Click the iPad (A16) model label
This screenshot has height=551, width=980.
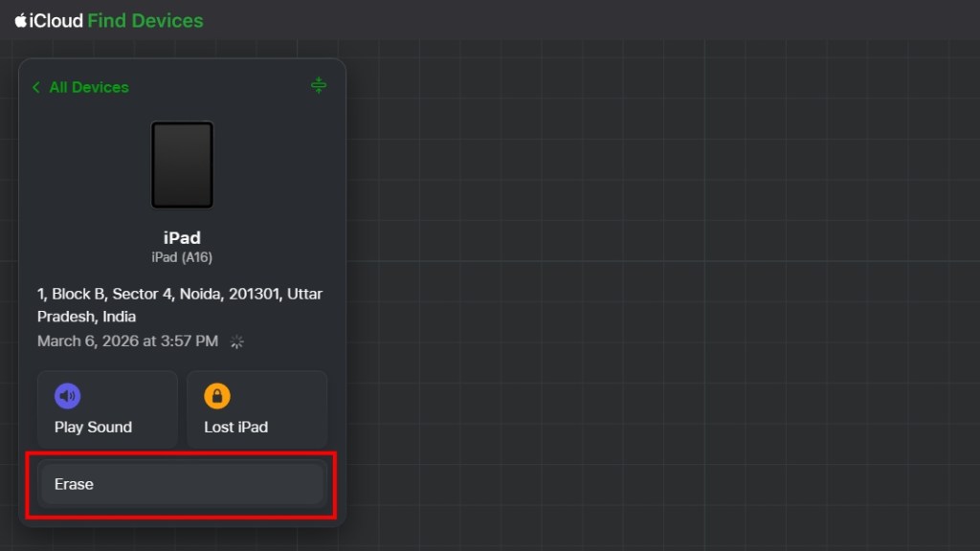click(182, 256)
